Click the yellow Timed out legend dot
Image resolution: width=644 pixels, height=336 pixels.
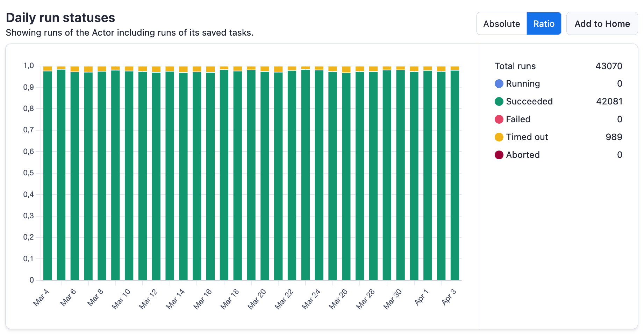(x=499, y=137)
